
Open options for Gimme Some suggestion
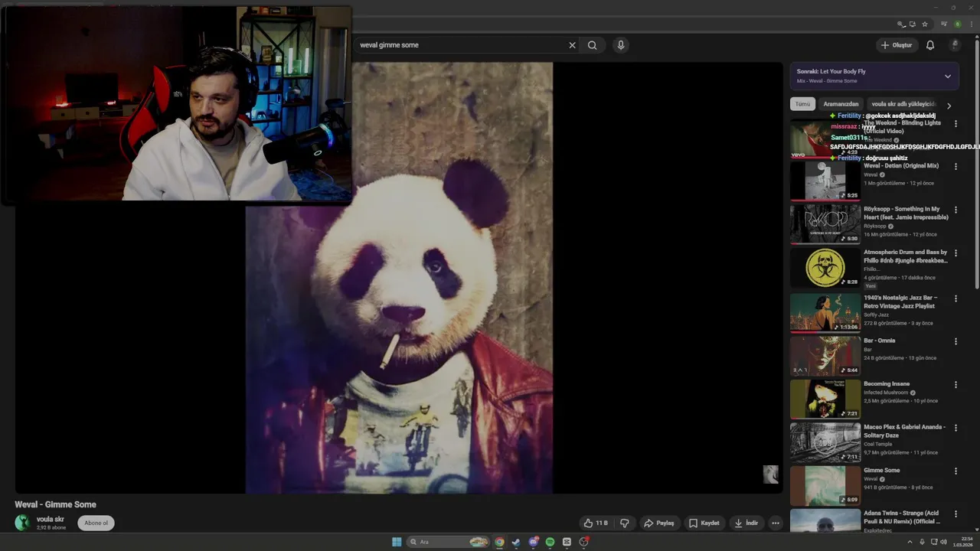(x=955, y=471)
